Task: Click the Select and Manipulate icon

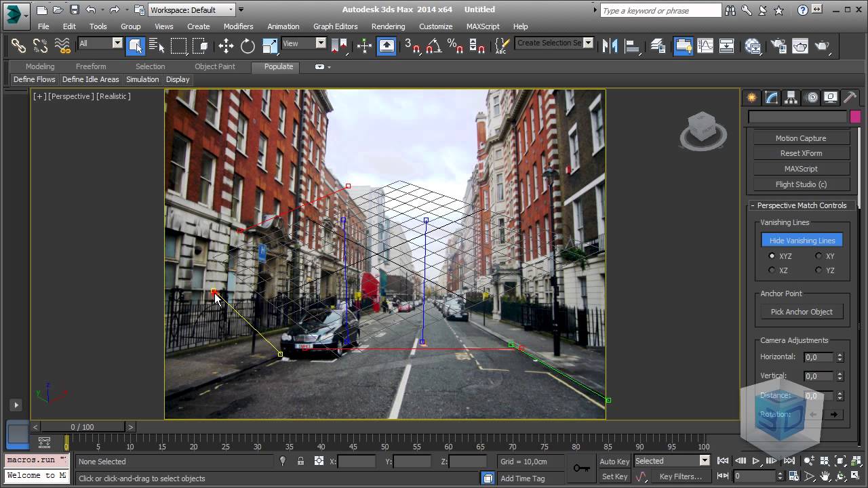Action: coord(365,45)
